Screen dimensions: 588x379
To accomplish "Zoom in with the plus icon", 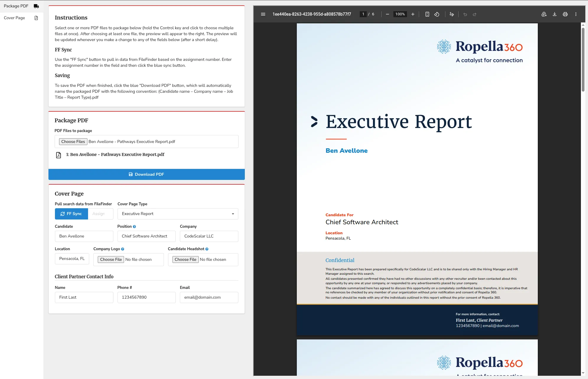I will tap(413, 14).
